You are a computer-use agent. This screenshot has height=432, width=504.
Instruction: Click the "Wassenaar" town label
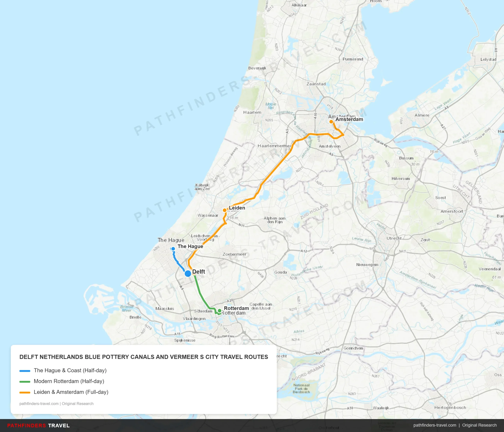tap(208, 215)
